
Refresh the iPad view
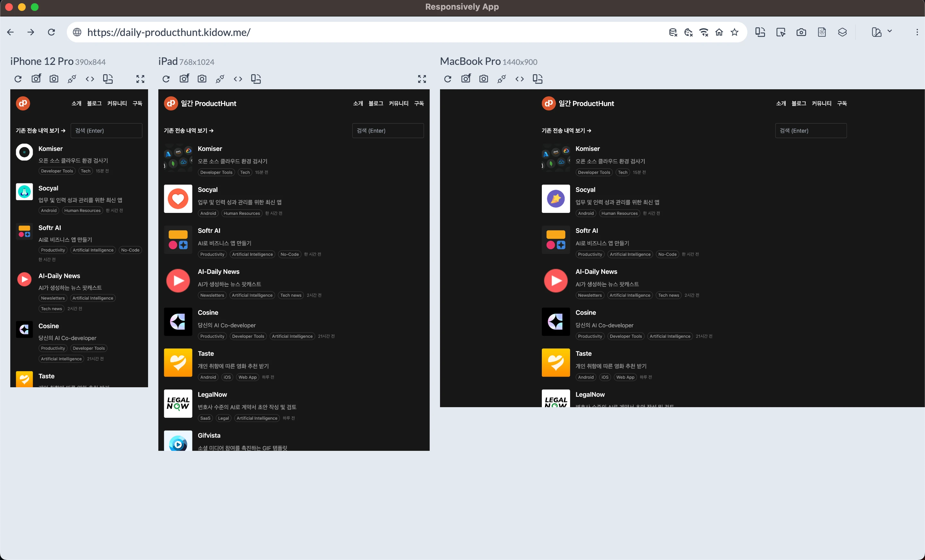tap(166, 79)
